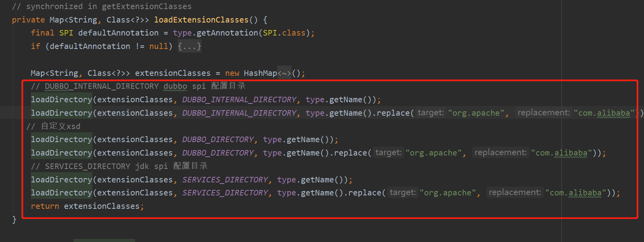
Task: Click DUBBO_DIRECTORY in the line with replace
Action: tap(218, 153)
